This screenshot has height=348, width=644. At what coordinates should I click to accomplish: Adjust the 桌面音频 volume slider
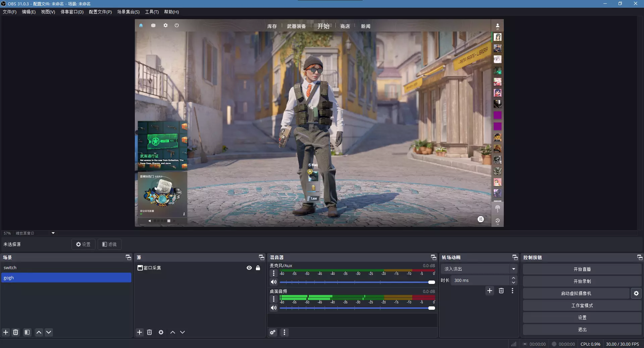pos(431,308)
